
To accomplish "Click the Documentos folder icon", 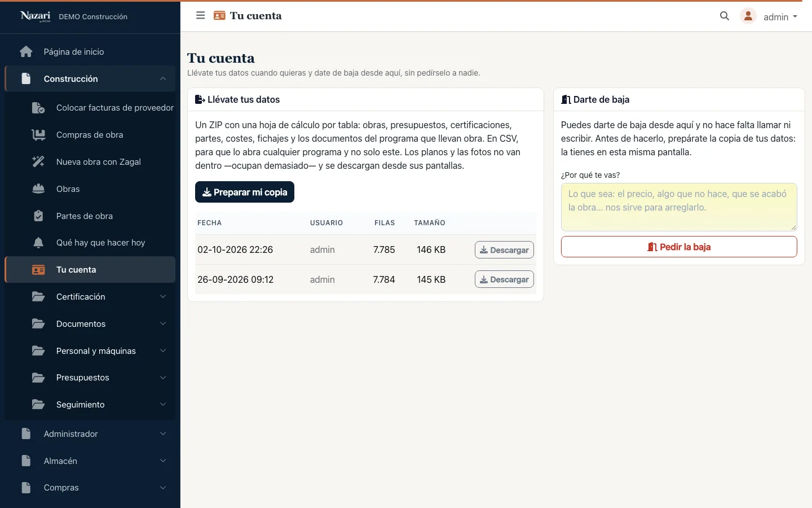I will [x=38, y=324].
